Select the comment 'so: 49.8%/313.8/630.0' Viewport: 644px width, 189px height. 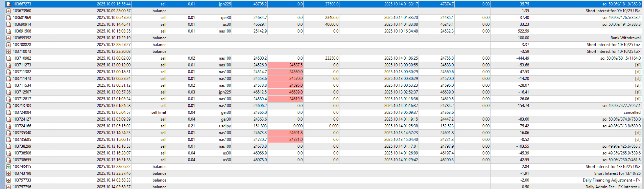(x=621, y=126)
